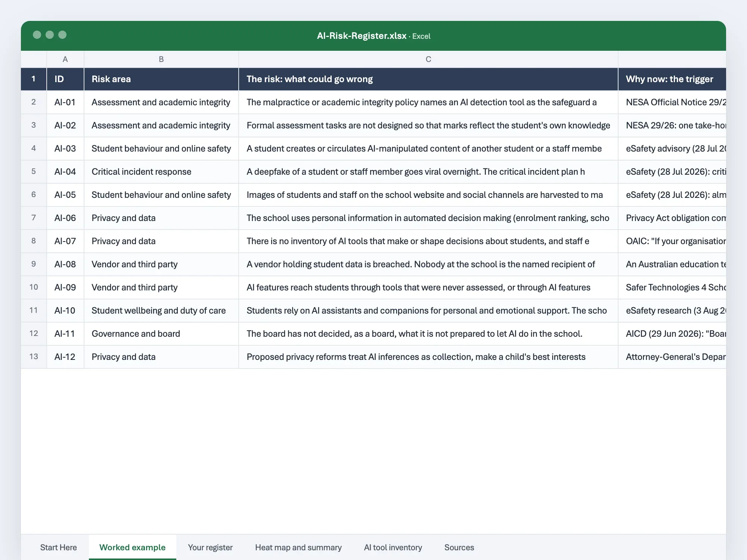Click Privacy and data in AI-06 row
747x560 pixels.
[161, 218]
